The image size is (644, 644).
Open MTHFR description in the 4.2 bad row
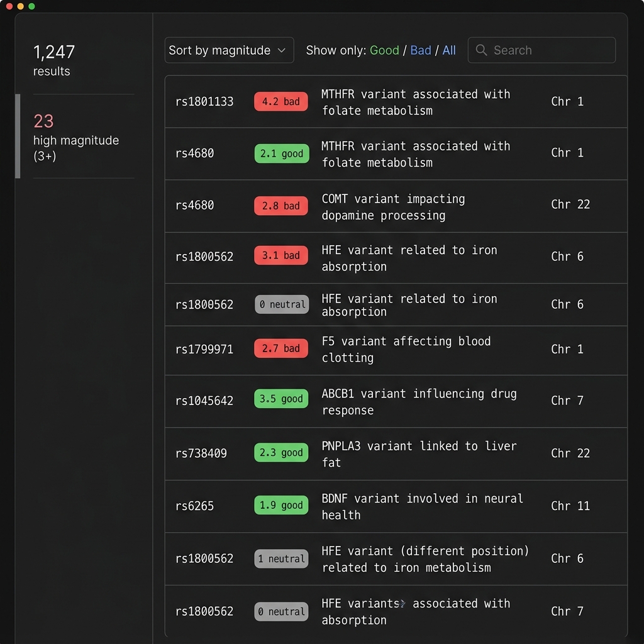pos(416,103)
